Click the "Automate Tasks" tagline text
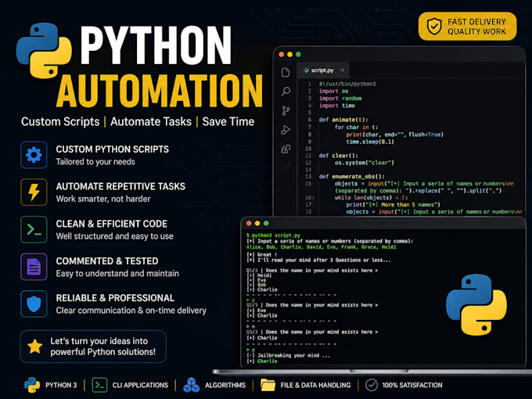Screen dimensions: 532x399 [x=151, y=121]
